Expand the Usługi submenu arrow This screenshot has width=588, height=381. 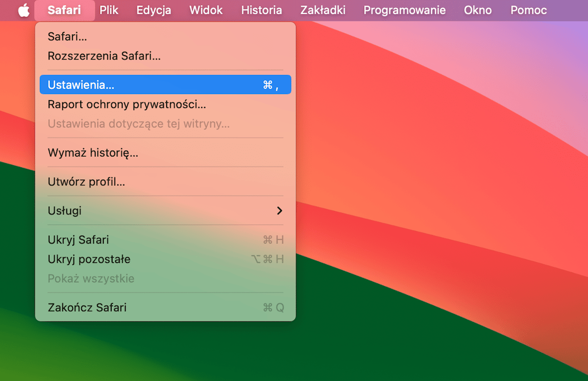pyautogui.click(x=279, y=211)
